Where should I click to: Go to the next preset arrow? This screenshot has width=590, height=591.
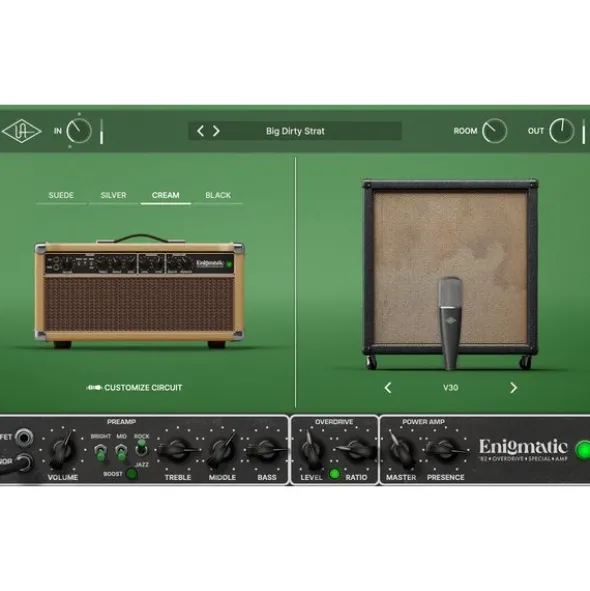pyautogui.click(x=216, y=131)
